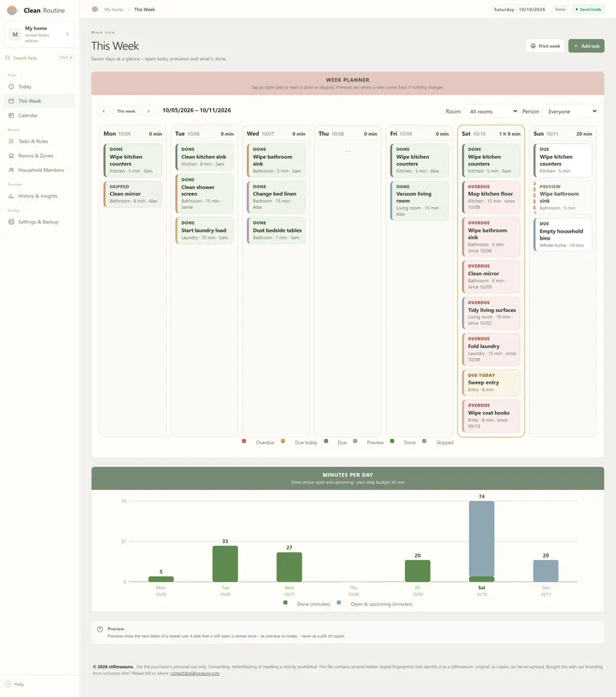Click the My home breadcrumb link
The image size is (616, 697).
(114, 9)
